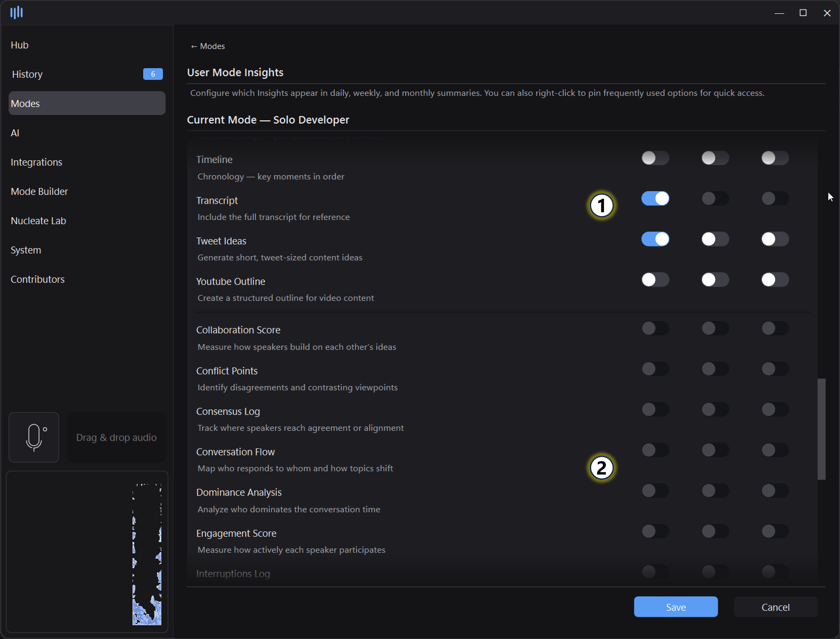Click the app logo waveform icon
The width and height of the screenshot is (840, 639).
[x=16, y=13]
